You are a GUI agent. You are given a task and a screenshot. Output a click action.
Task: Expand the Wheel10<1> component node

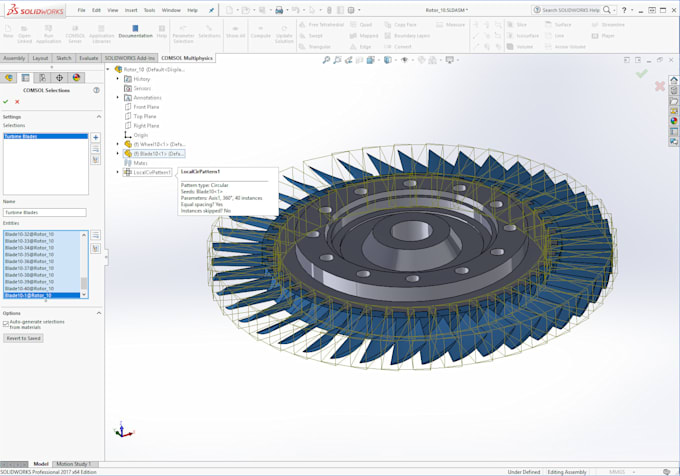pos(118,144)
